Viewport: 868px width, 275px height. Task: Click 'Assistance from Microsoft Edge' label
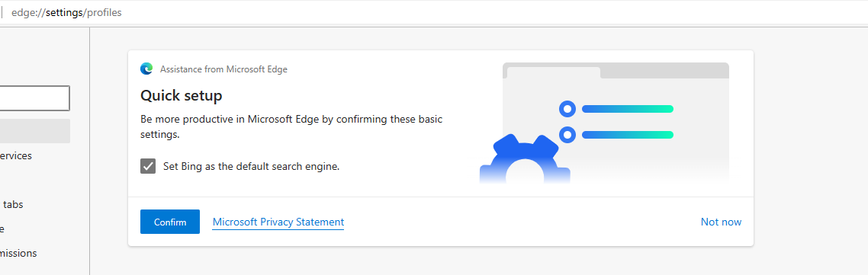pos(223,70)
